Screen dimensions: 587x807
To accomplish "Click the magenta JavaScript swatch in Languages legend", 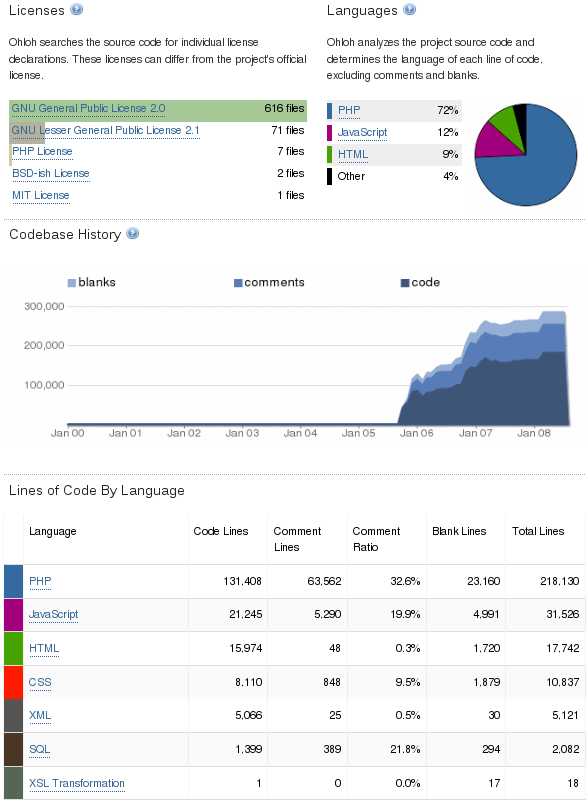I will point(329,133).
